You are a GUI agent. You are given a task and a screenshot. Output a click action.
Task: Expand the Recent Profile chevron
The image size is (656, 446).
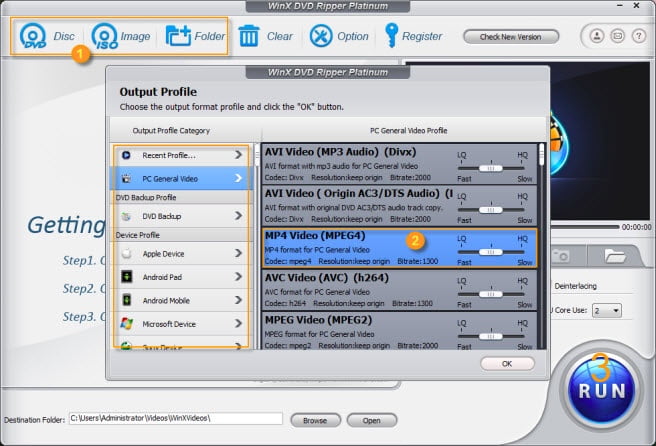[x=238, y=155]
